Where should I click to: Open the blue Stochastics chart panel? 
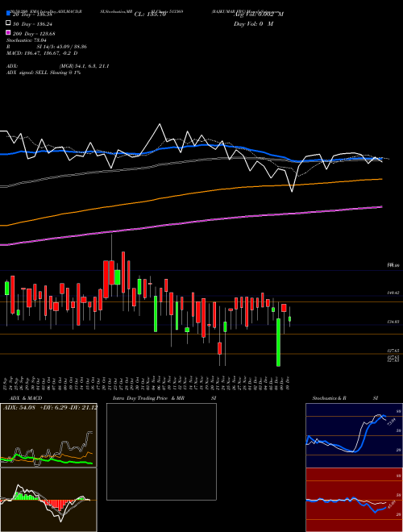[x=354, y=435]
